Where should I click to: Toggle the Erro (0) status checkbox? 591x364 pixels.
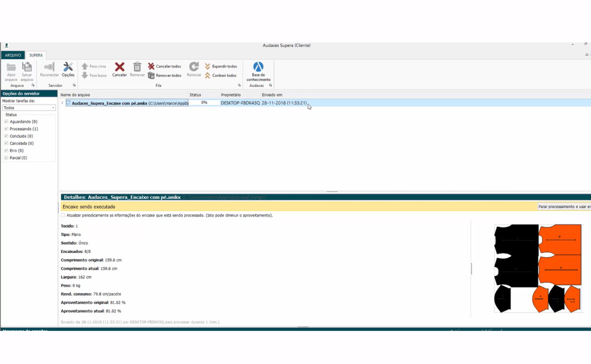click(6, 150)
